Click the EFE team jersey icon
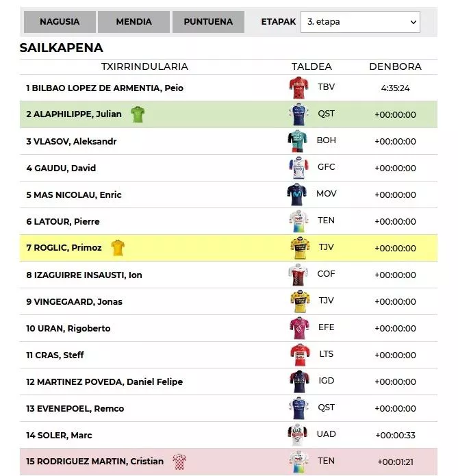Viewport: 458px width, 476px height. [x=299, y=328]
